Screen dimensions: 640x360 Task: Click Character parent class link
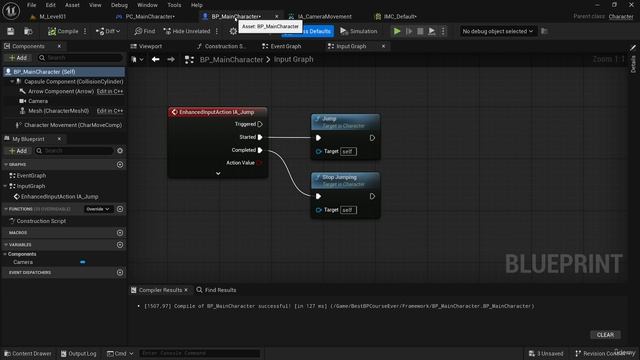621,17
